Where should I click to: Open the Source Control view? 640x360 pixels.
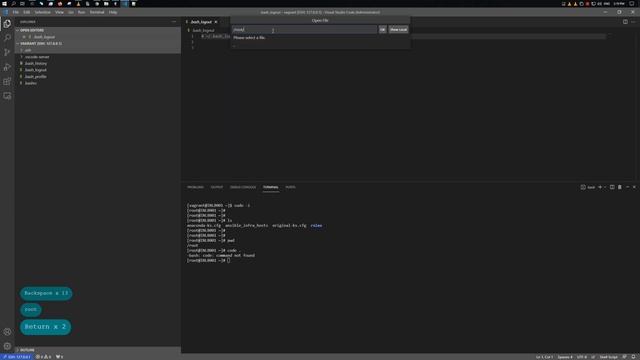pyautogui.click(x=7, y=52)
